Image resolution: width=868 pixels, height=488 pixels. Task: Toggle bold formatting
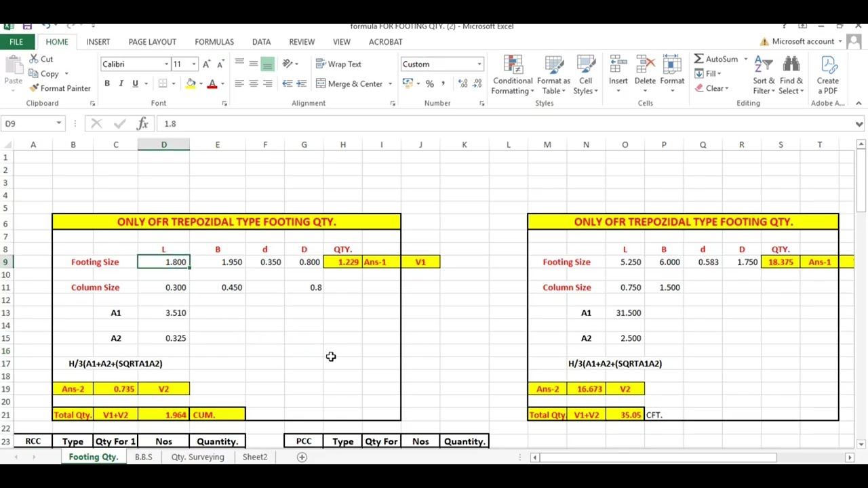[x=106, y=83]
